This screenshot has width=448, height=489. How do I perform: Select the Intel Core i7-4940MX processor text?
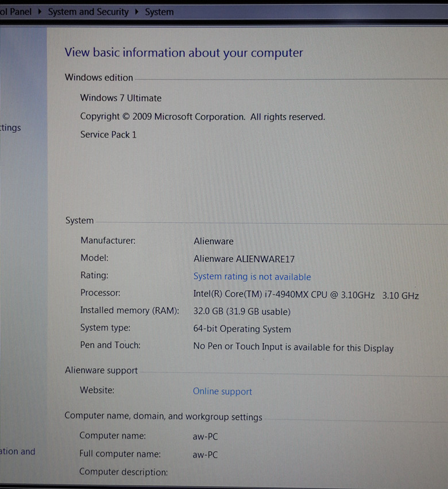tap(306, 294)
